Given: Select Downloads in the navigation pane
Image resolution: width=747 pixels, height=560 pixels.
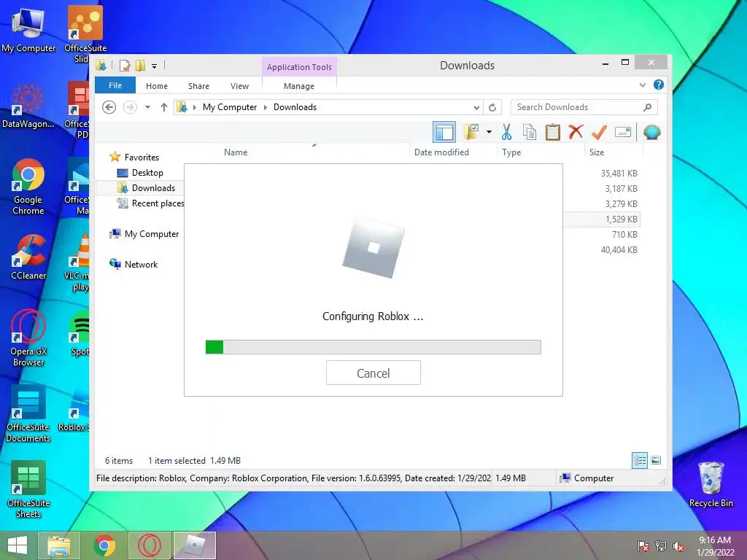Looking at the screenshot, I should tap(153, 188).
